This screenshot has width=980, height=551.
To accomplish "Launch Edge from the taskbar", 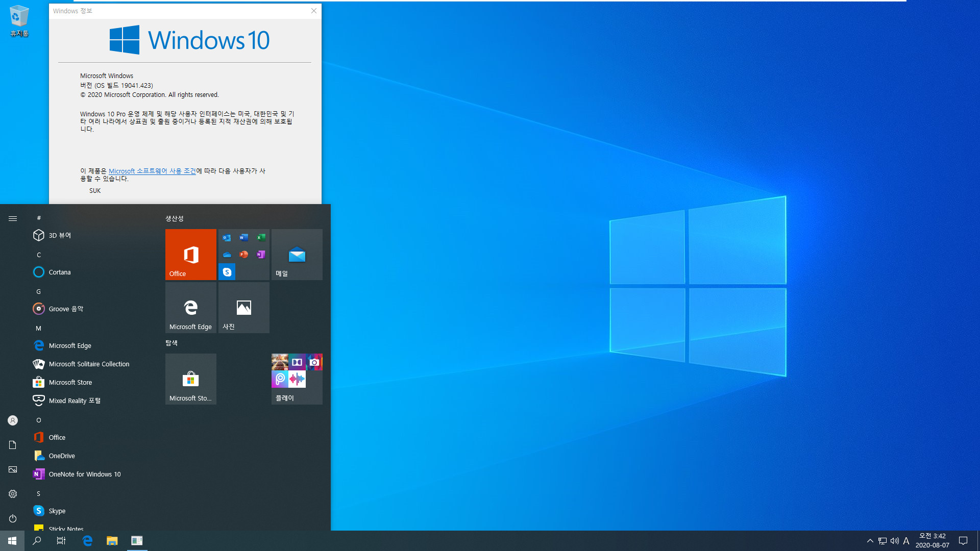I will tap(87, 541).
